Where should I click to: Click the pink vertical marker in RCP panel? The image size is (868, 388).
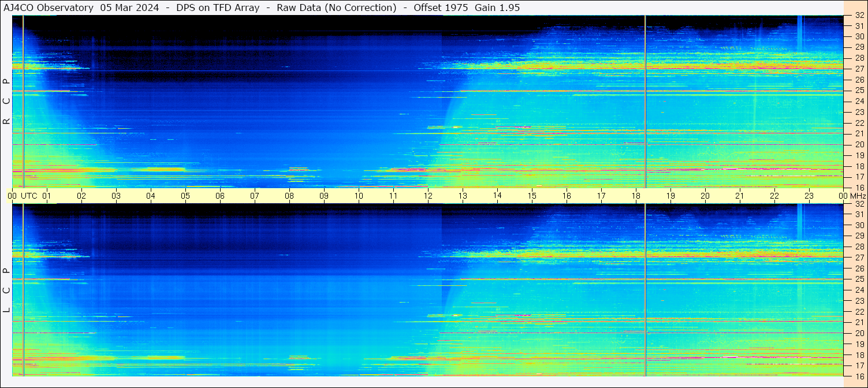pyautogui.click(x=645, y=101)
